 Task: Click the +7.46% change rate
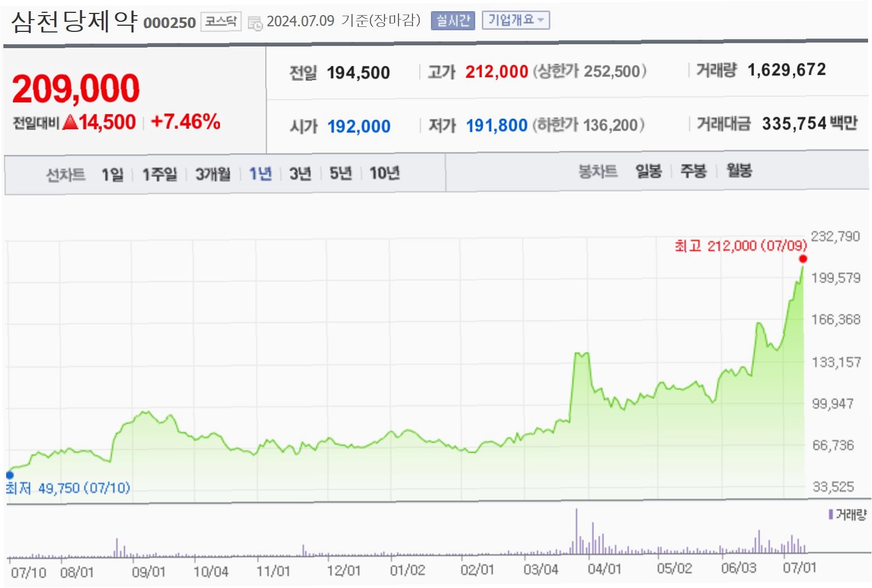coord(185,122)
